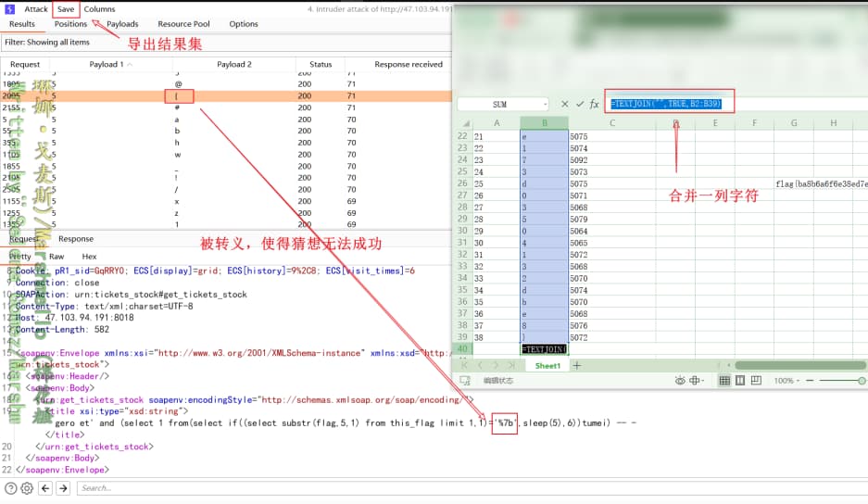The height and width of the screenshot is (504, 868).
Task: Select highlighted request row 2005
Action: [226, 95]
